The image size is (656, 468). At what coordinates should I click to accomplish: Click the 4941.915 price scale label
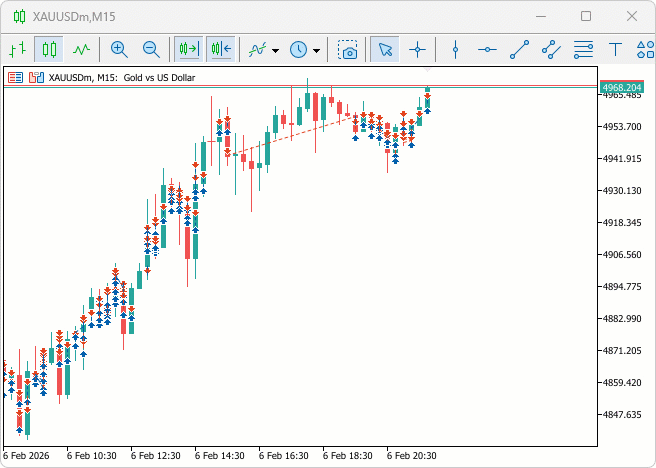coord(622,159)
